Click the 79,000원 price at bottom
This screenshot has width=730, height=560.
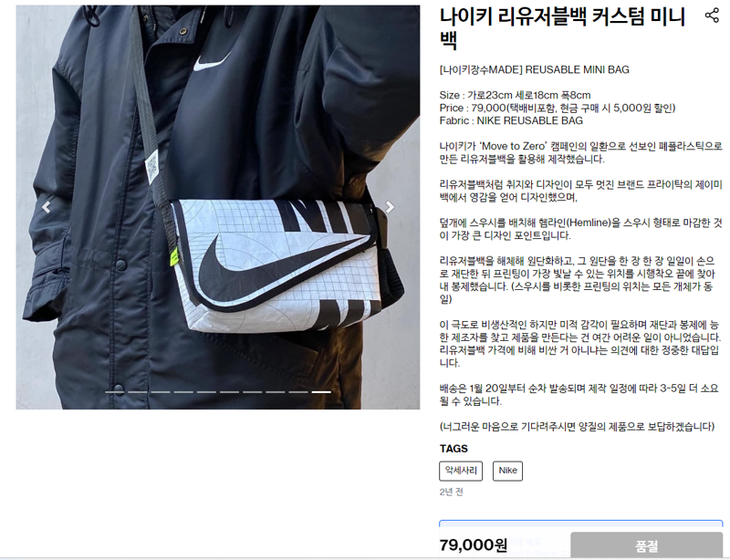[x=473, y=544]
